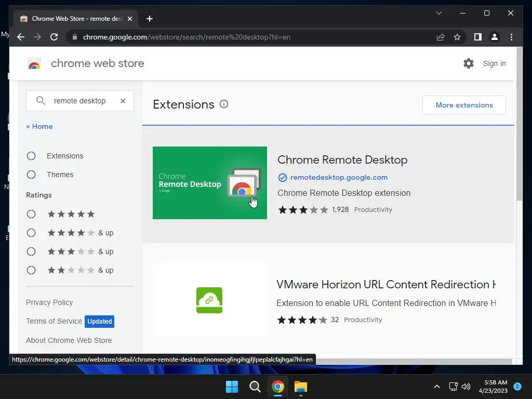Select the Chrome Web Store tab
This screenshot has width=532, height=399.
click(76, 19)
